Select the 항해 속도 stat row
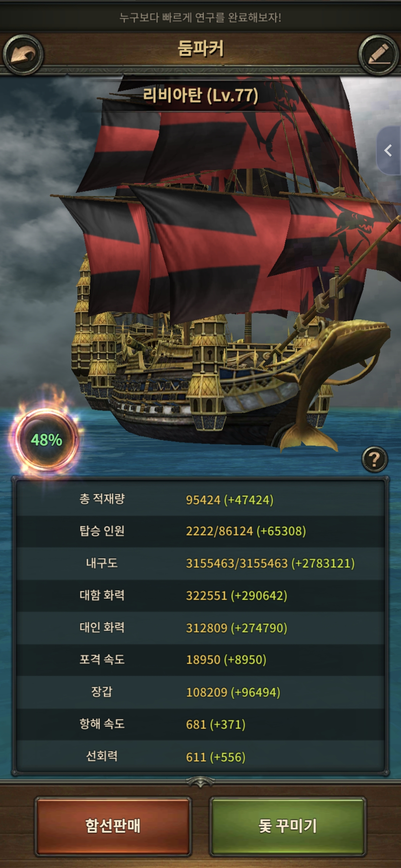Screen dimensions: 401x868 [200, 724]
